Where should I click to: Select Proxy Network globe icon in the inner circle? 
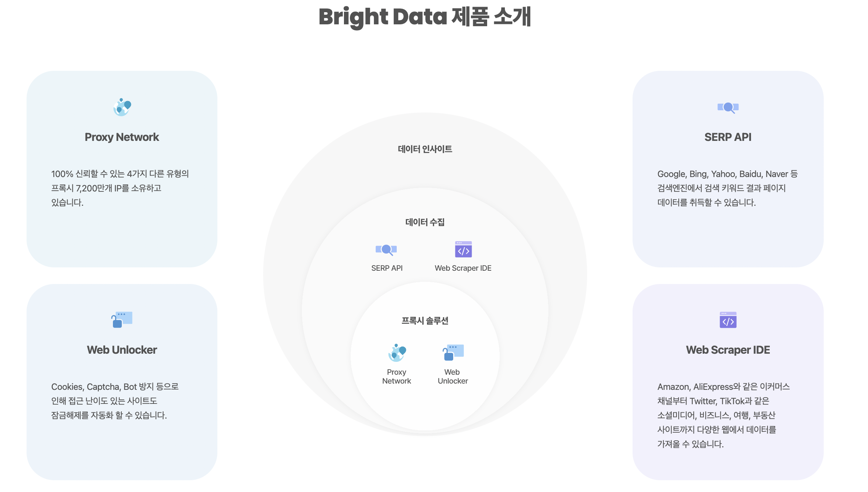(x=397, y=353)
